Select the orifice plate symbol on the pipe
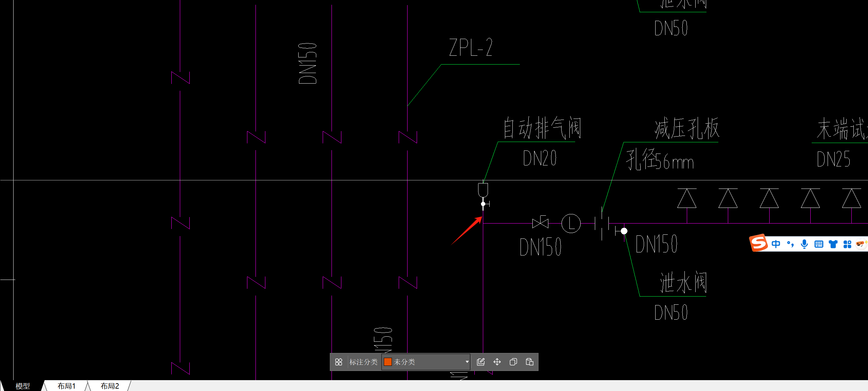The width and height of the screenshot is (868, 391). [602, 224]
